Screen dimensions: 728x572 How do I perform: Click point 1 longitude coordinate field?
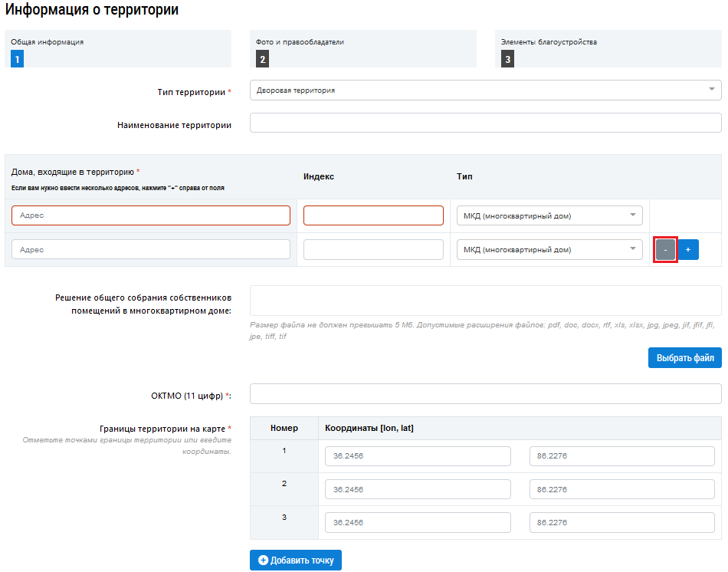tap(418, 456)
